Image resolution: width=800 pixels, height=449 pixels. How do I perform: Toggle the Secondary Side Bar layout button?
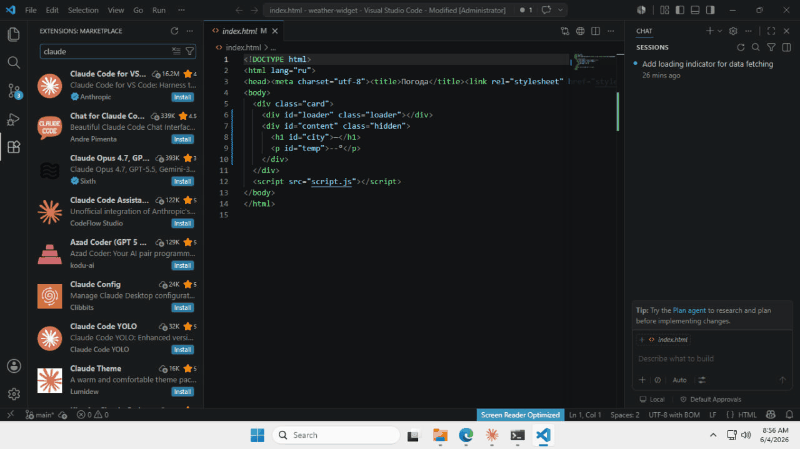point(710,10)
